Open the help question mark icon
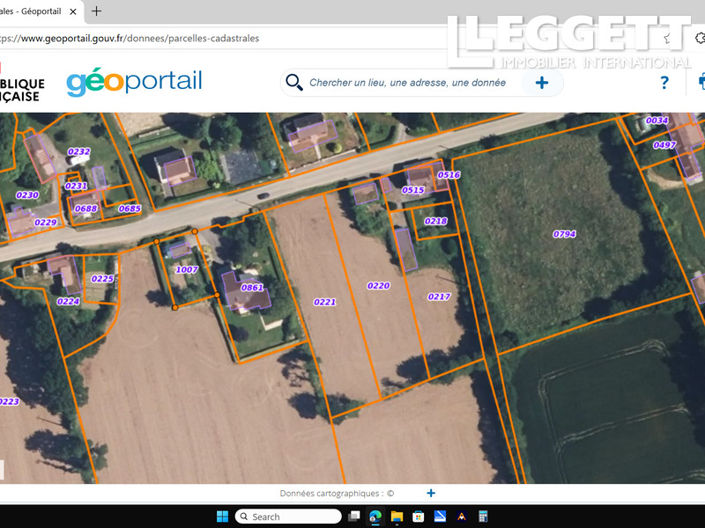The image size is (705, 528). coord(664,83)
